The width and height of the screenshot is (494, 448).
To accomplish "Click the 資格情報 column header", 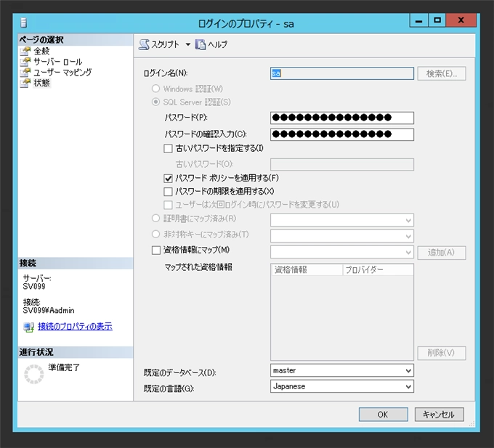I will [307, 270].
